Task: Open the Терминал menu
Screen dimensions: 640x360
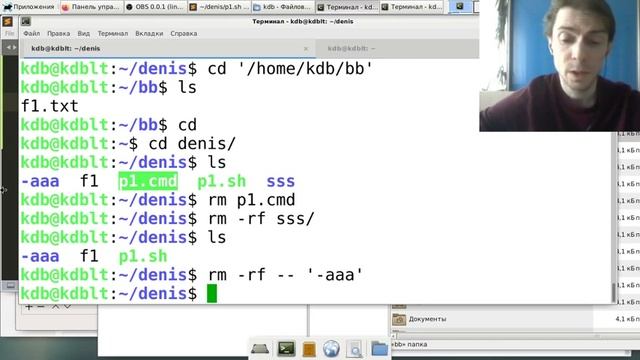Action: (113, 33)
